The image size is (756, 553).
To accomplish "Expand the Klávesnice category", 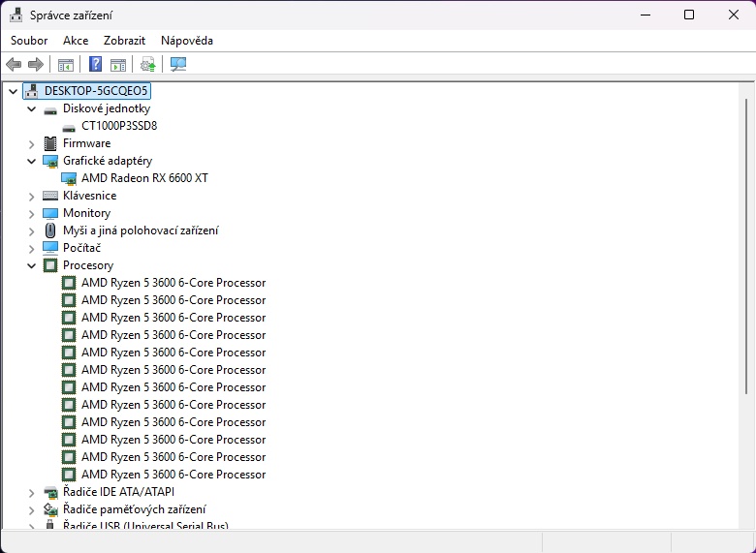I will click(x=32, y=196).
